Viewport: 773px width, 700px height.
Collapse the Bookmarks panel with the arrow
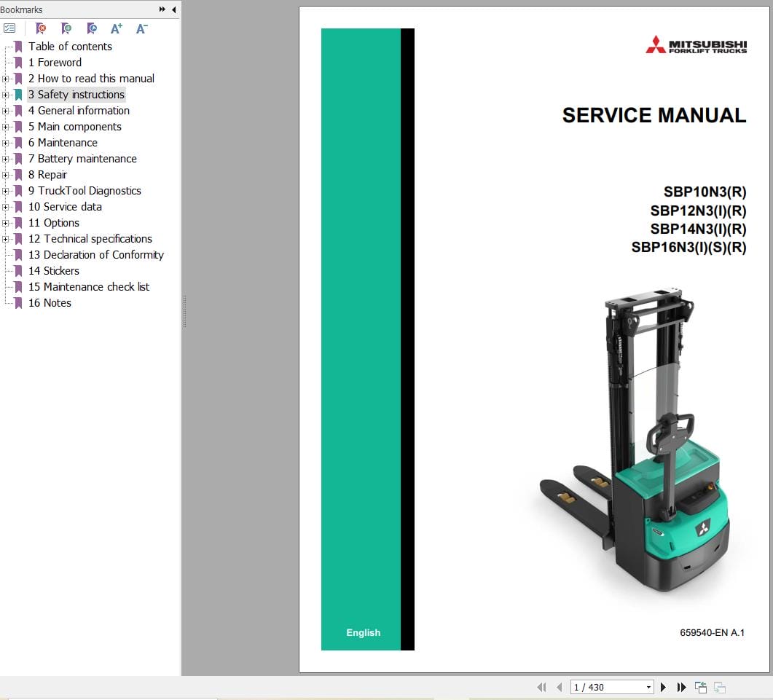(x=173, y=9)
